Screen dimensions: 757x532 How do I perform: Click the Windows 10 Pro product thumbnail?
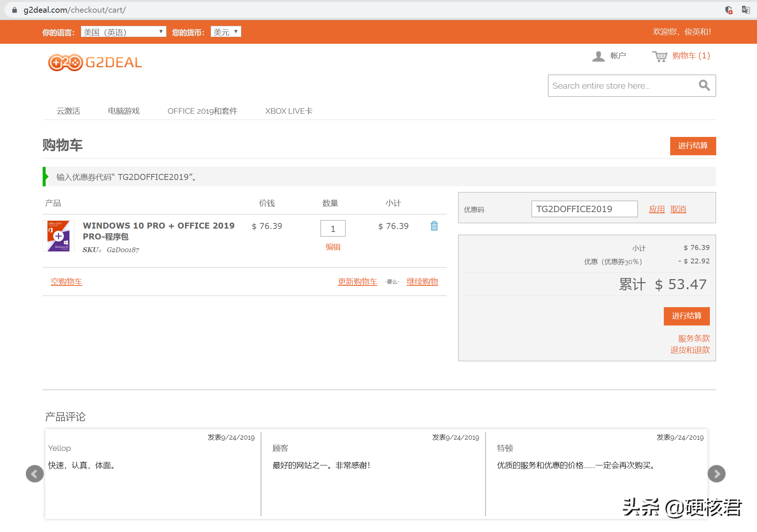[58, 236]
